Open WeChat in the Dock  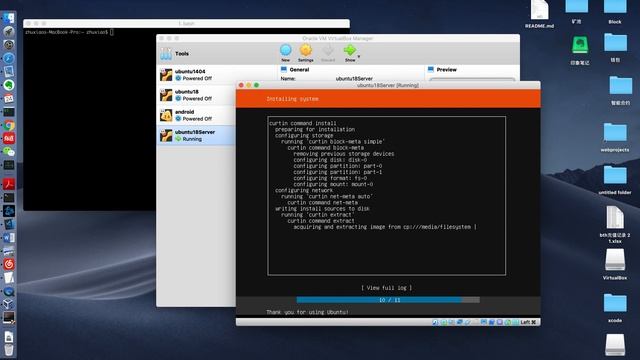9,152
